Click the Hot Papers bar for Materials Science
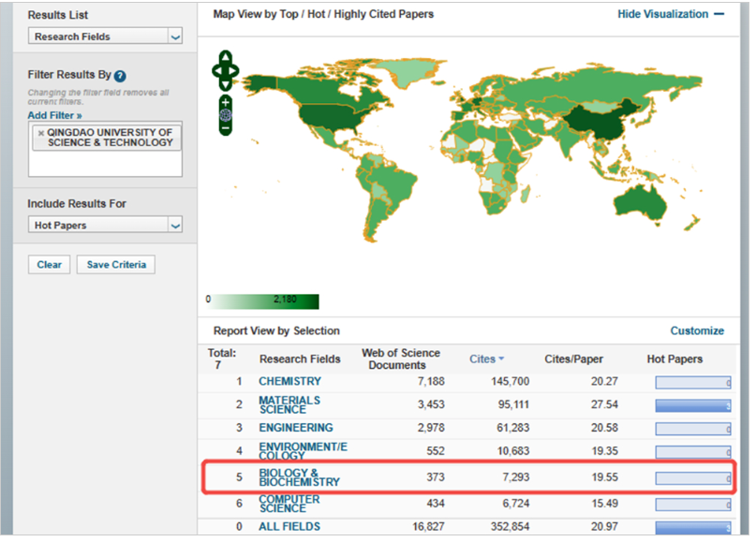 tap(692, 405)
